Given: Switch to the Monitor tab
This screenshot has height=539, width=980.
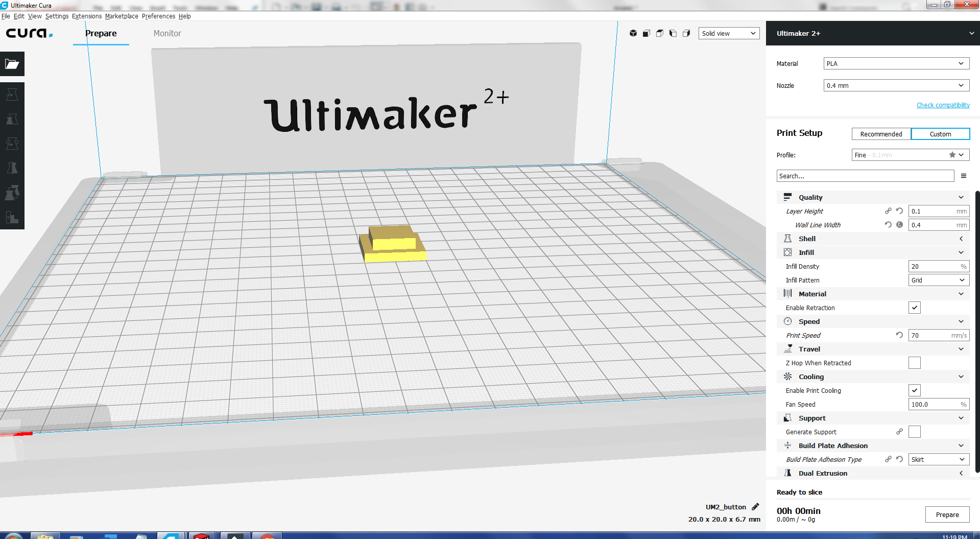Looking at the screenshot, I should tap(168, 33).
